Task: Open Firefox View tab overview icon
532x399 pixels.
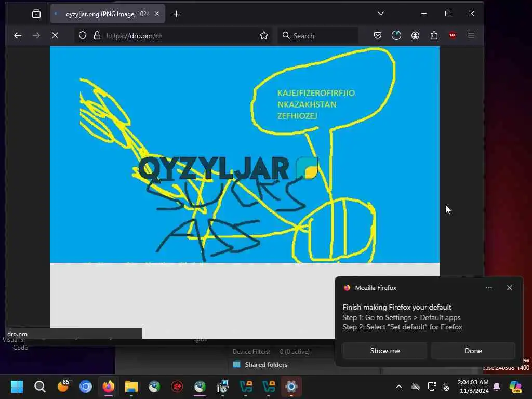Action: 36,14
